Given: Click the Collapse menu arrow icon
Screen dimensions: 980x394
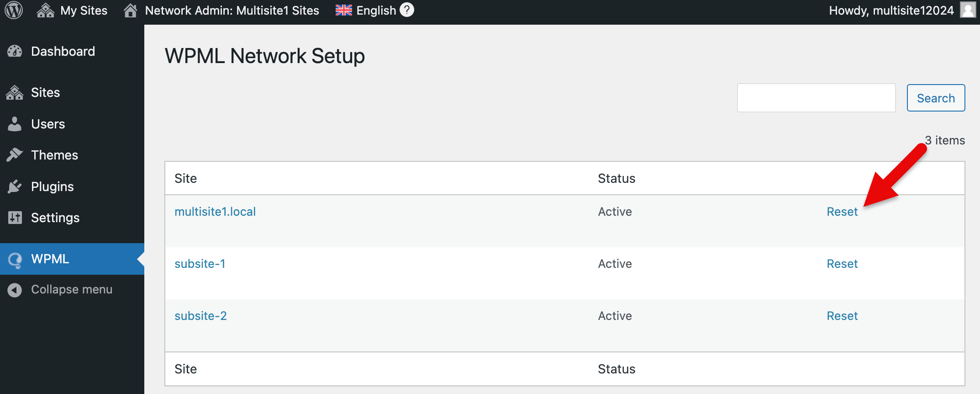Looking at the screenshot, I should pyautogui.click(x=15, y=290).
